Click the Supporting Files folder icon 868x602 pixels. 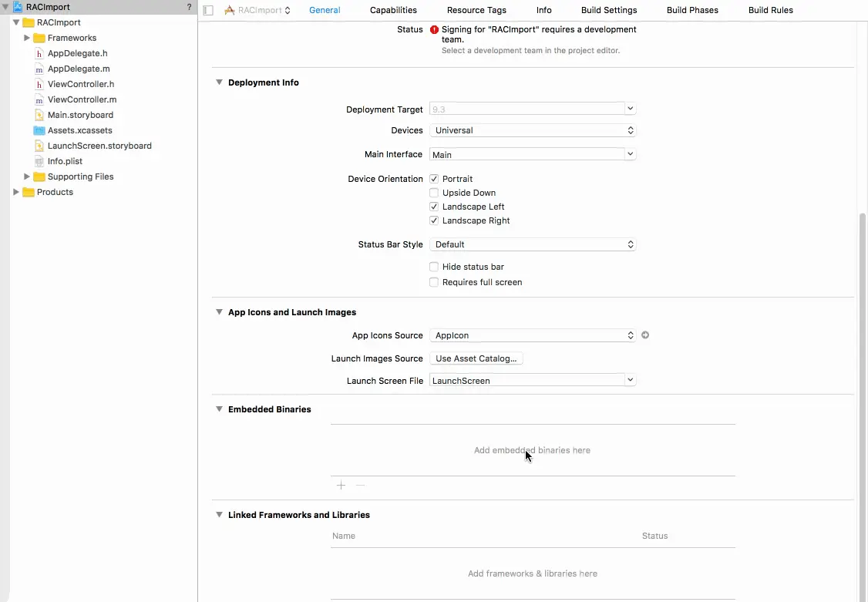coord(39,177)
